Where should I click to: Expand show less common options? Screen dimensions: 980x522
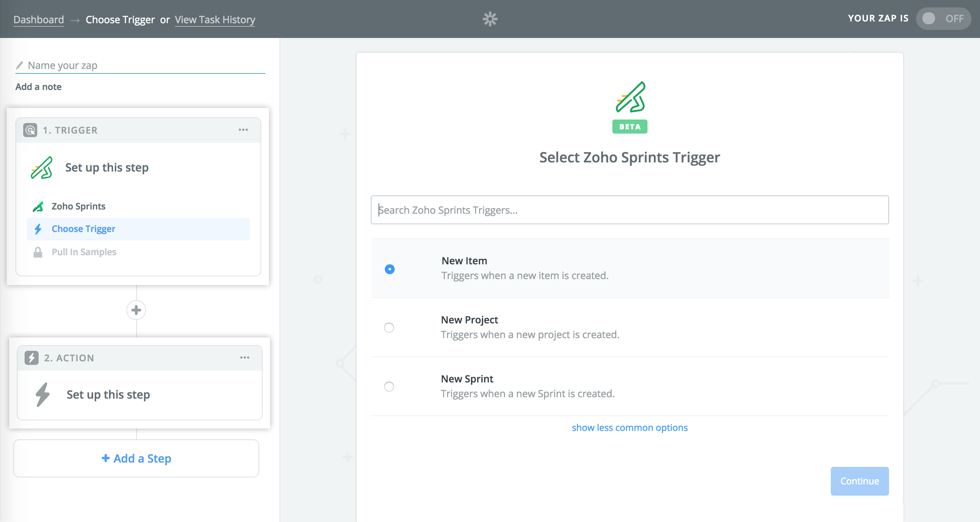click(630, 427)
